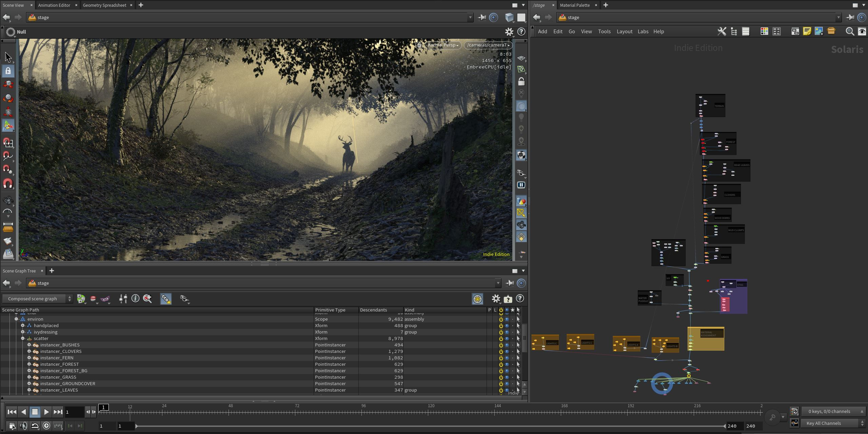Image resolution: width=868 pixels, height=434 pixels.
Task: Open the color palette grid icon
Action: 764,32
